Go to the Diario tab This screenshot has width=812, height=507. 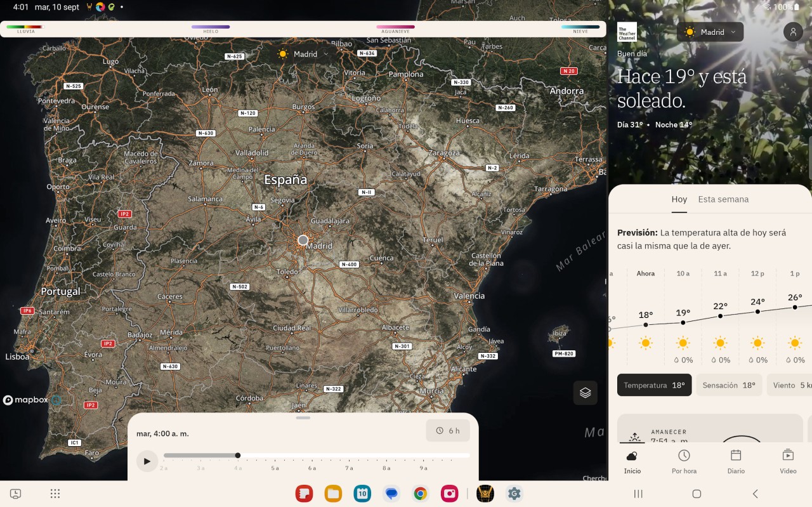coord(736,461)
